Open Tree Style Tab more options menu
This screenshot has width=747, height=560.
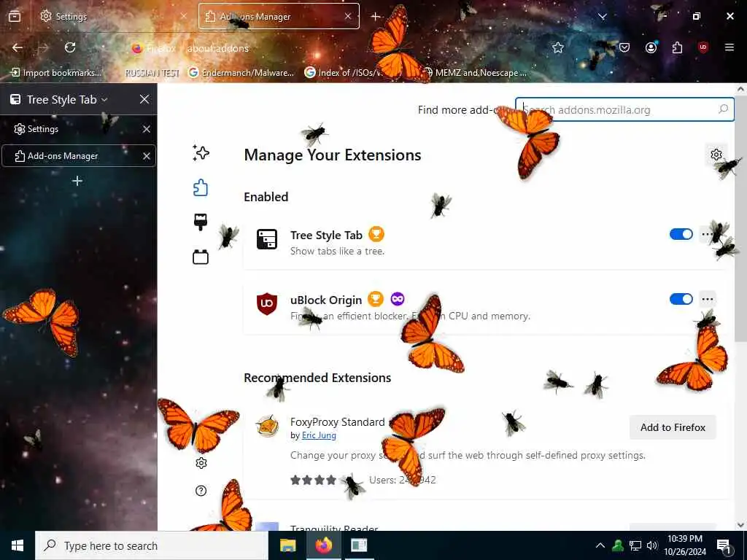(707, 234)
